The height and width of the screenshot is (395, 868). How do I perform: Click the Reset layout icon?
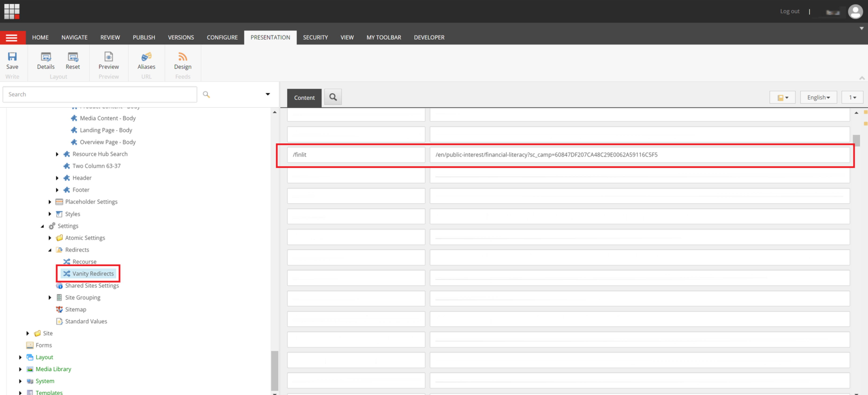pyautogui.click(x=73, y=62)
